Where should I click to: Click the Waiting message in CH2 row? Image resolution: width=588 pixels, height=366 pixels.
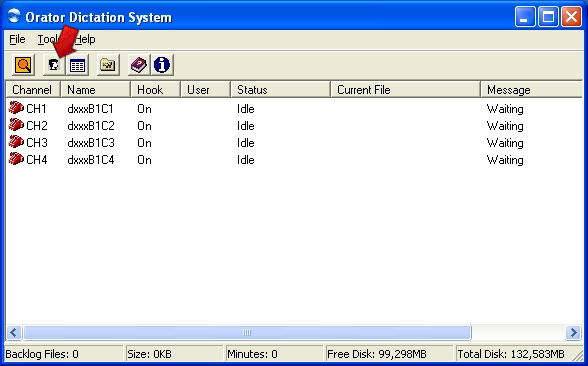505,126
